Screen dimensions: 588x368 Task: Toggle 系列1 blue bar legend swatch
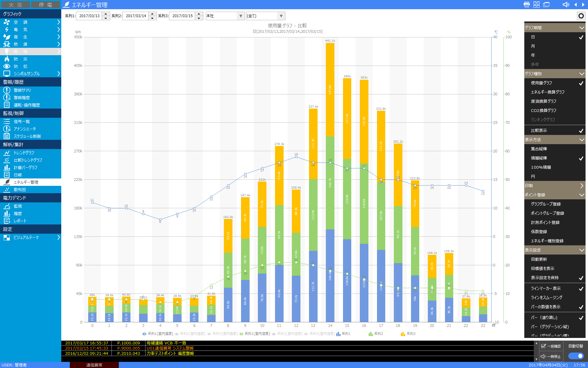click(x=338, y=334)
